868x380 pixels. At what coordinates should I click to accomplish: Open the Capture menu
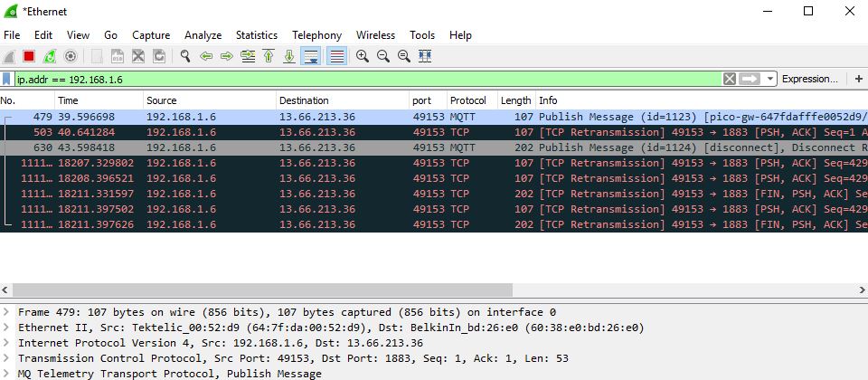pyautogui.click(x=151, y=35)
